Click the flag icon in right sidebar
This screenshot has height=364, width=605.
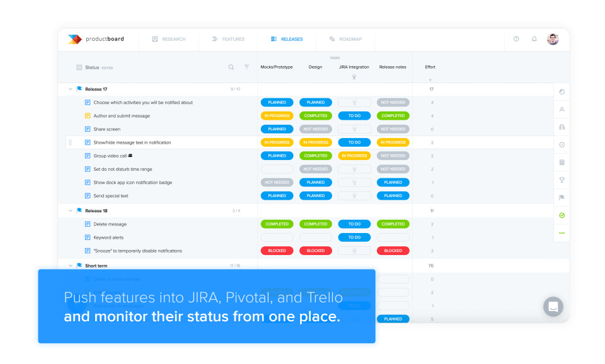(x=562, y=197)
